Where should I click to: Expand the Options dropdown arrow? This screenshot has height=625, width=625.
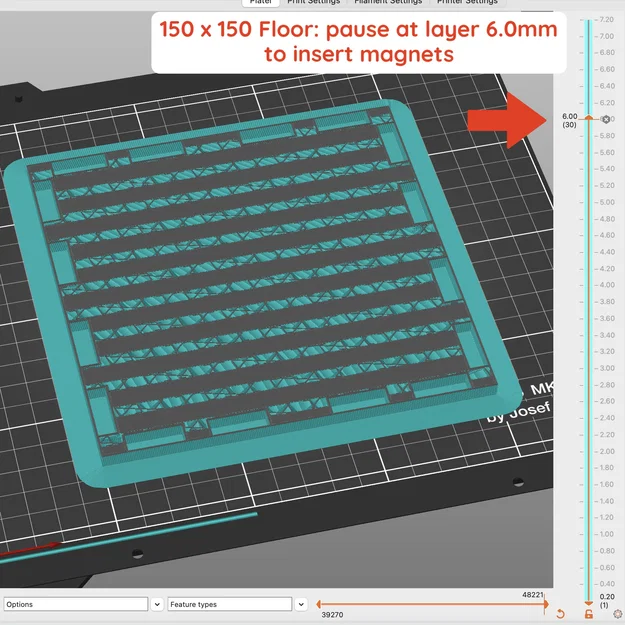click(157, 604)
